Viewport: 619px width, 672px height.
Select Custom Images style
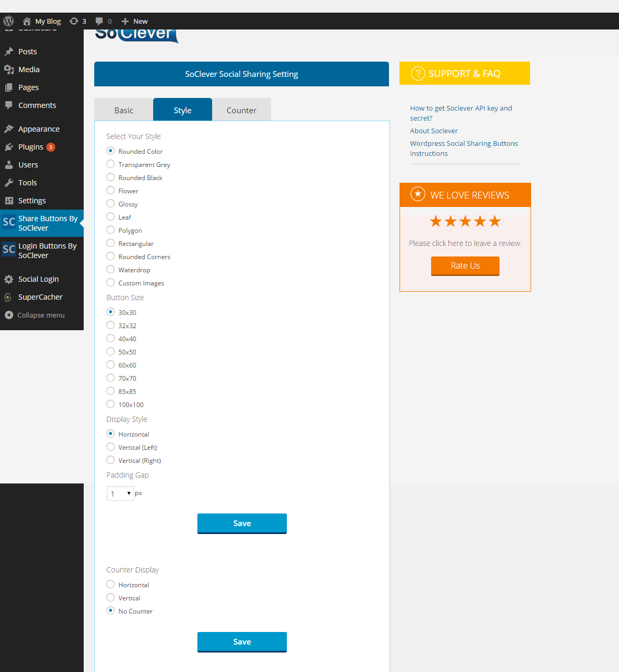111,283
